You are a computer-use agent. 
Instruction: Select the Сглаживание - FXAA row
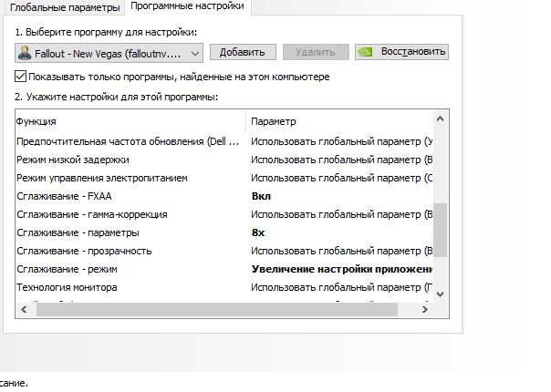(x=224, y=196)
